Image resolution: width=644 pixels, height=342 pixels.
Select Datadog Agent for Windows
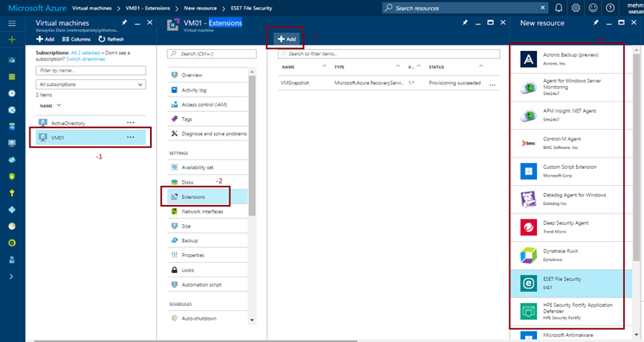pos(571,199)
